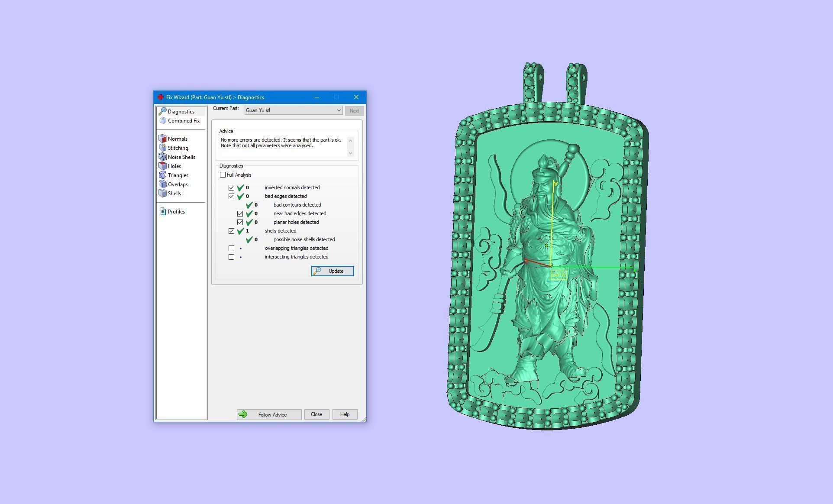Uncheck bad edges detected checkbox
833x504 pixels.
coord(231,197)
